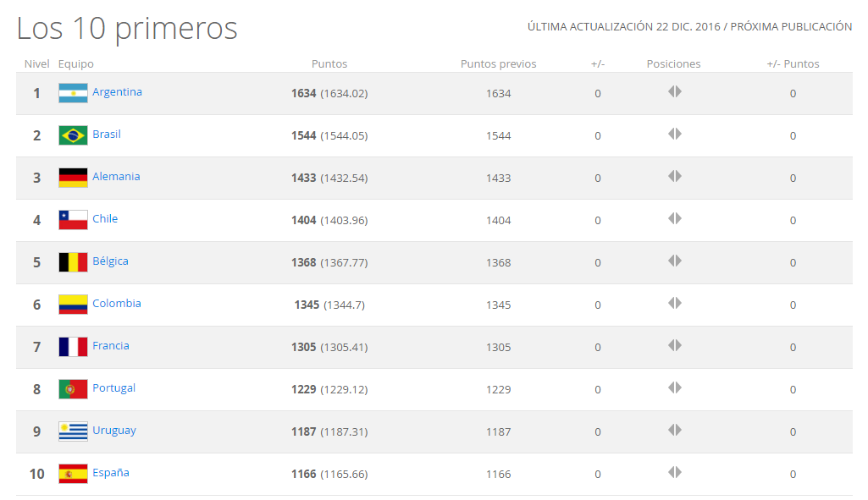Click the Brasil flag icon
This screenshot has height=500, width=868.
[x=73, y=135]
